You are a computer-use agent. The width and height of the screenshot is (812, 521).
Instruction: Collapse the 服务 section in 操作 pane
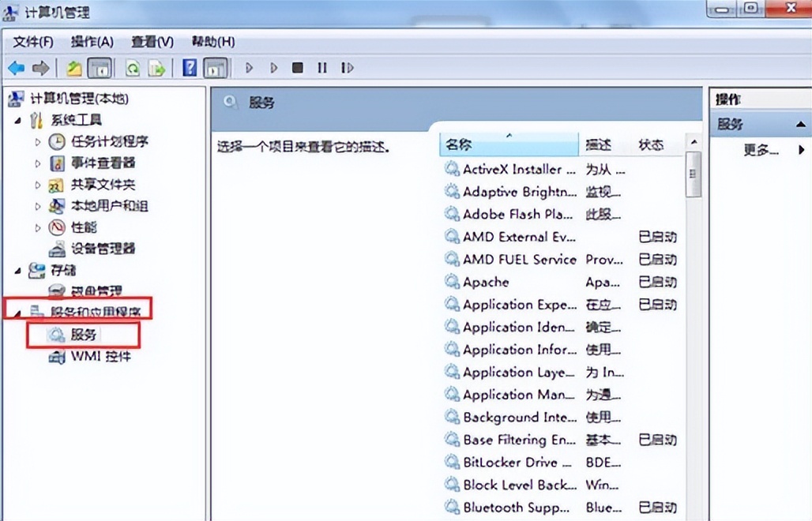tap(800, 124)
